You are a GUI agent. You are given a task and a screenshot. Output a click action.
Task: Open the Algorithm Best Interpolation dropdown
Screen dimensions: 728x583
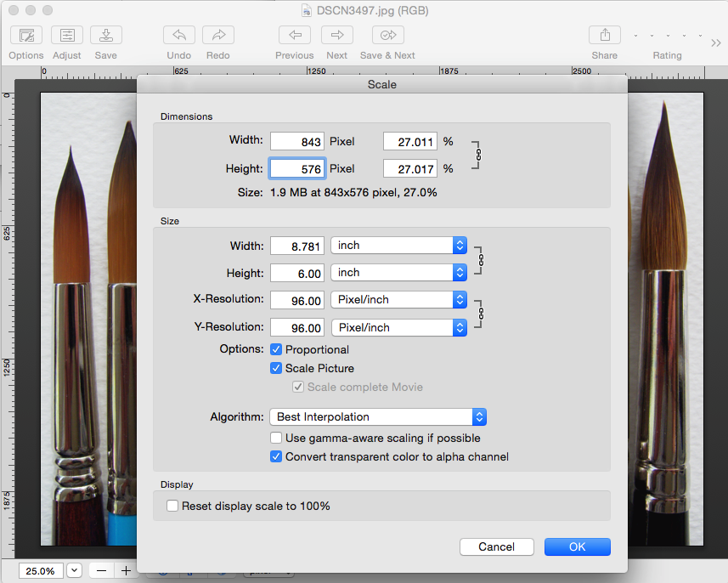[378, 416]
